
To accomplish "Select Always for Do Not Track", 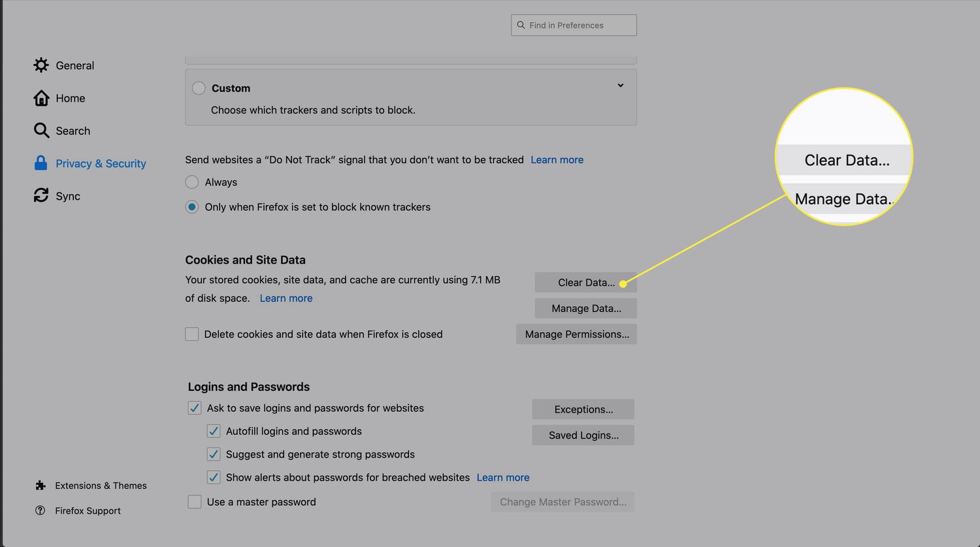I will [x=192, y=182].
